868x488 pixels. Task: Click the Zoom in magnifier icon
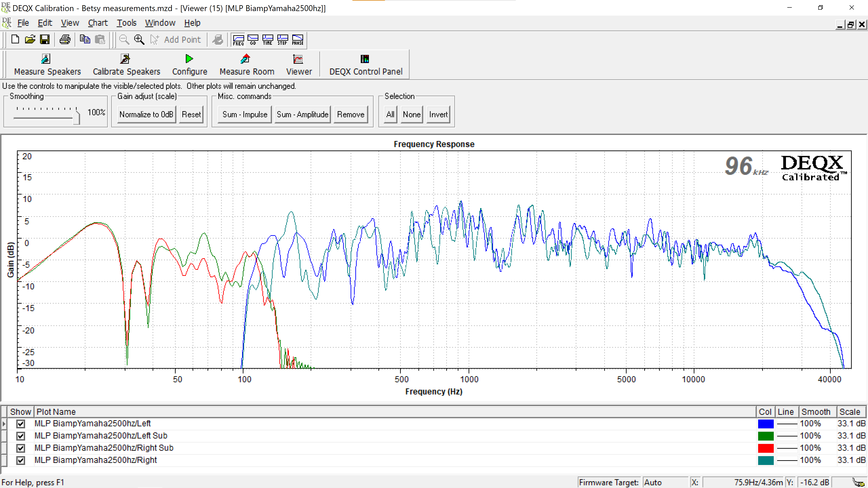[x=139, y=40]
